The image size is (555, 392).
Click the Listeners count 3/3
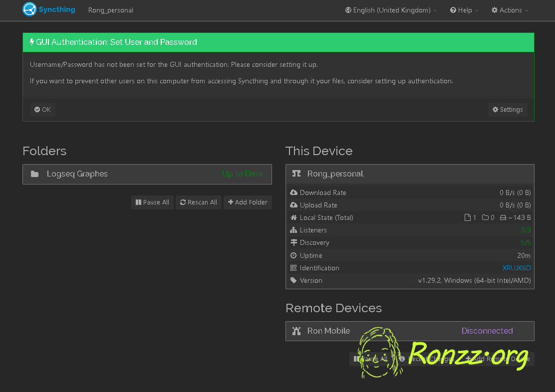(x=526, y=230)
